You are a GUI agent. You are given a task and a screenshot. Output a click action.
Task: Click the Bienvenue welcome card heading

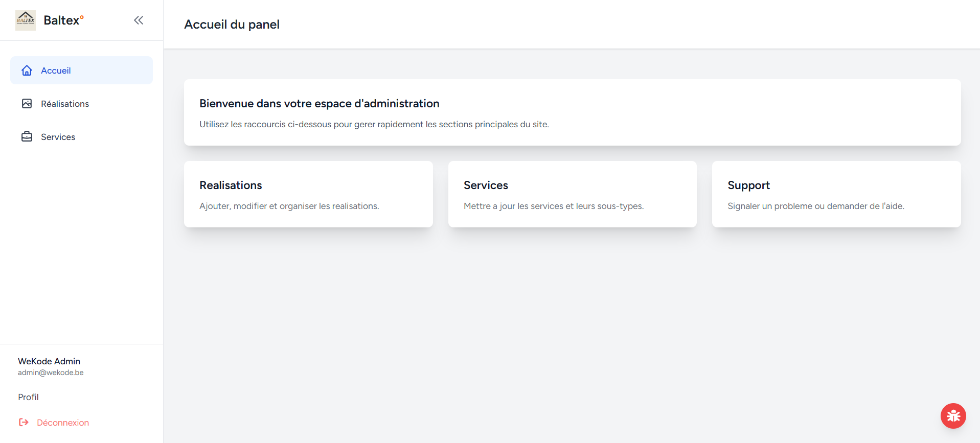[320, 104]
